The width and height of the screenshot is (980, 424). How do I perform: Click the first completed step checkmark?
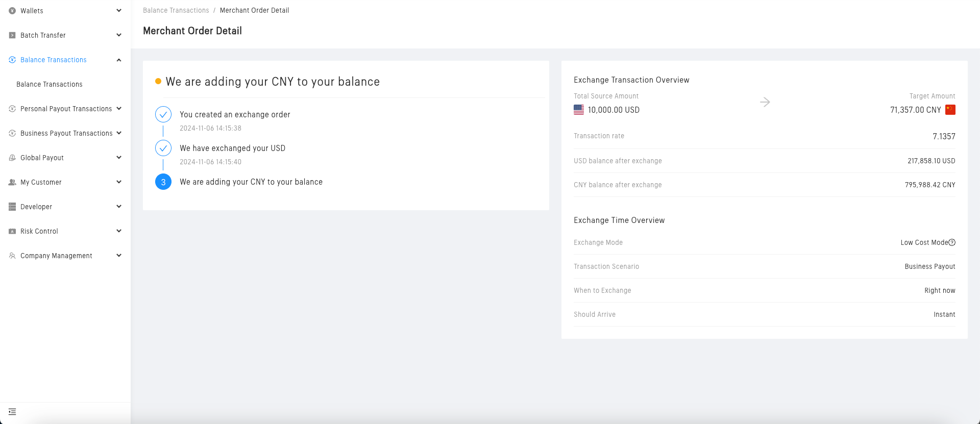163,114
